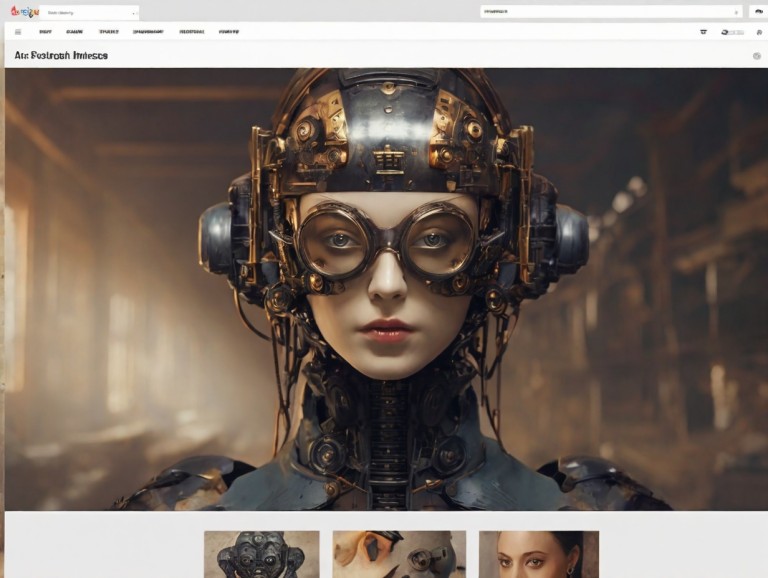The image size is (768, 578).
Task: Click the fifth text item in the navigation bar
Action: [x=191, y=32]
